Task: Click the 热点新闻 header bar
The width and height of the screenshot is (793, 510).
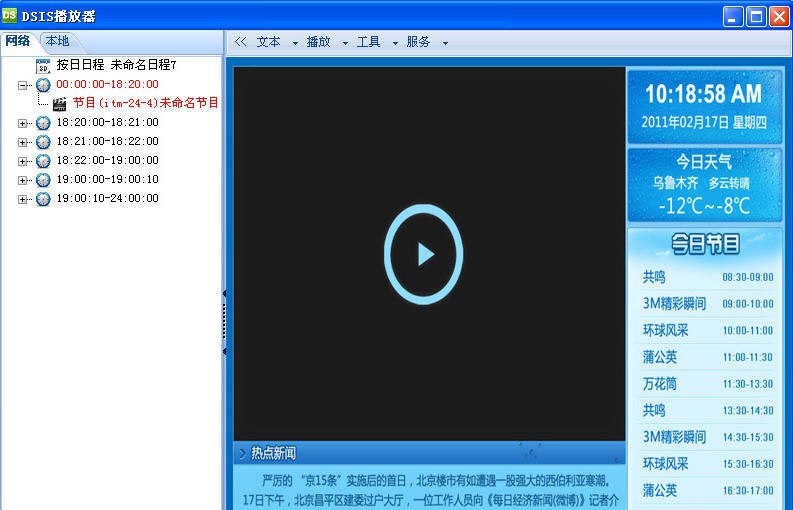Action: [429, 453]
